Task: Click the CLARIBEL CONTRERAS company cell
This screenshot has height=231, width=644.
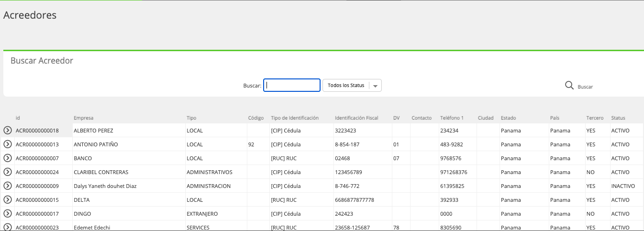Action: coord(129,172)
